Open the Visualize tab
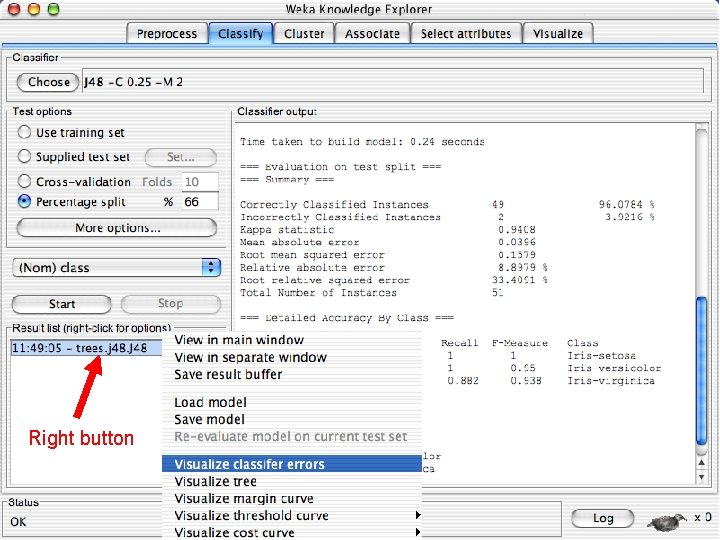The width and height of the screenshot is (720, 540). pyautogui.click(x=557, y=34)
